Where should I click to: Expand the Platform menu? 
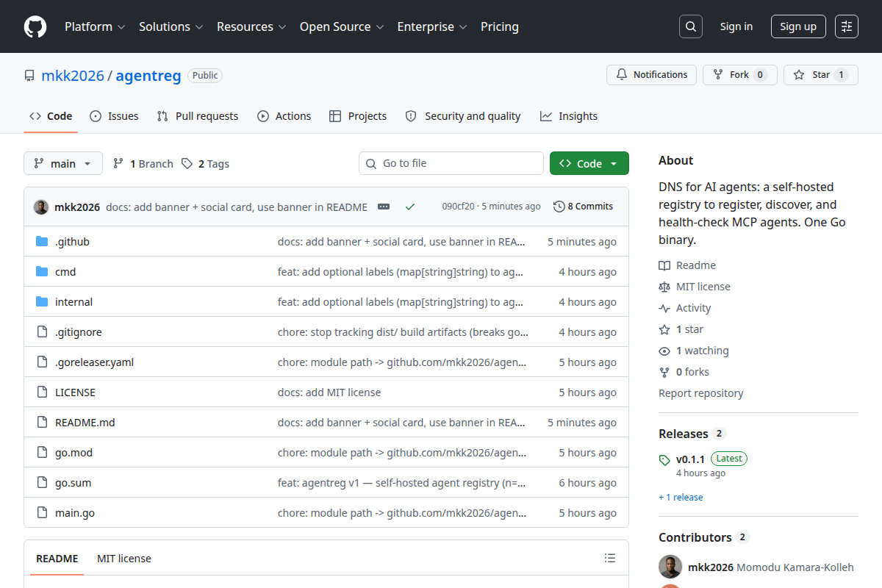pos(96,26)
